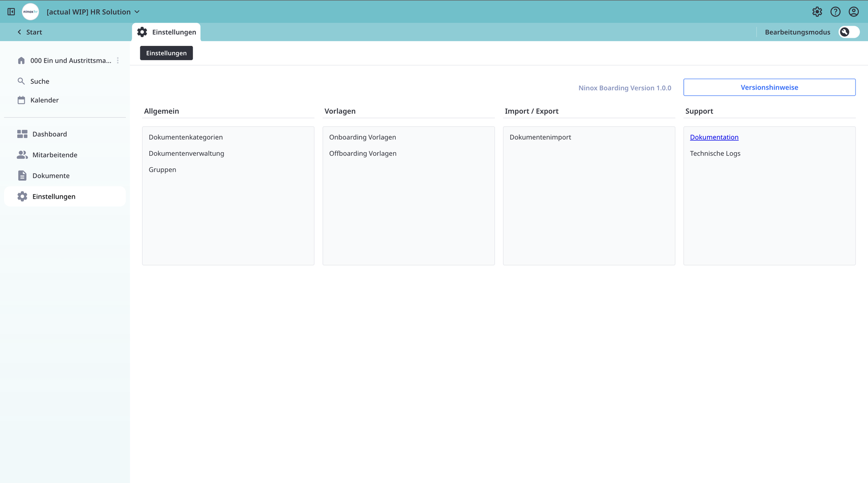Open the Dokumentation link
The image size is (868, 483).
tap(714, 137)
